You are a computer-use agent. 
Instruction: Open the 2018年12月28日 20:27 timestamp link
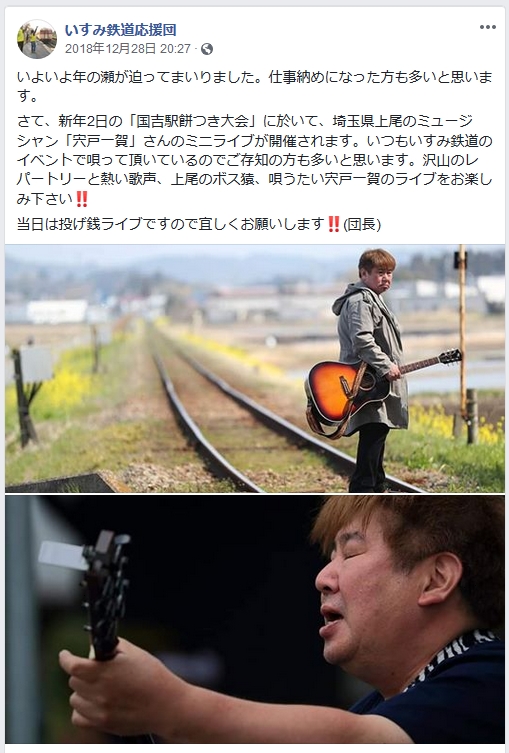128,49
